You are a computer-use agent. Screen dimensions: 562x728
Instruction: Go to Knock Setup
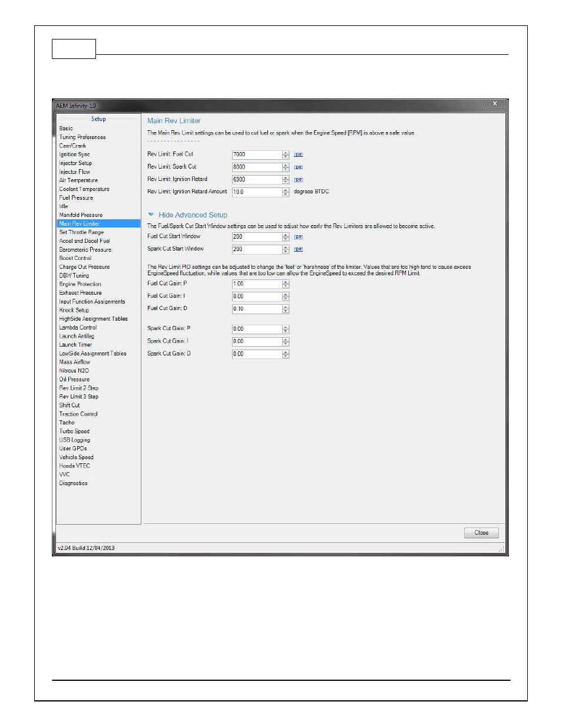74,310
